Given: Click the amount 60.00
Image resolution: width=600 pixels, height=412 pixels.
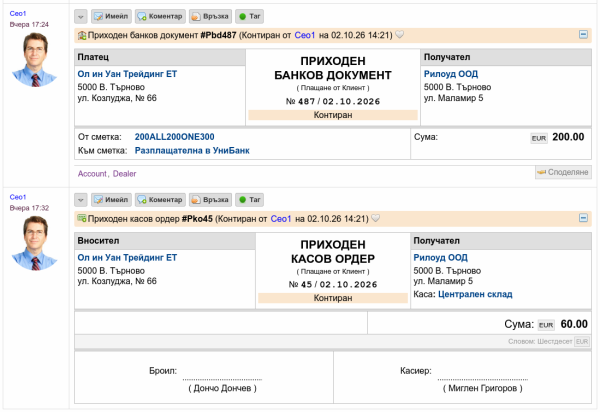Looking at the screenshot, I should coord(574,324).
